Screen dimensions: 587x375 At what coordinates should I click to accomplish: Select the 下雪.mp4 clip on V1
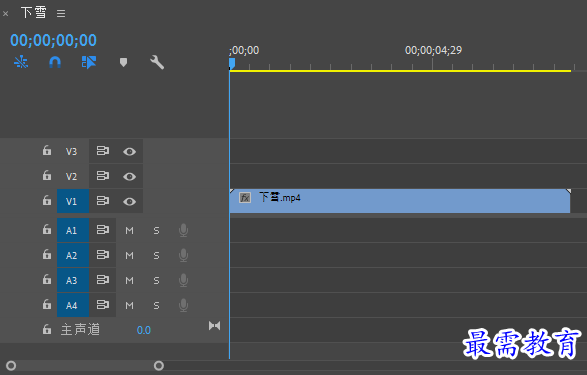click(x=400, y=201)
